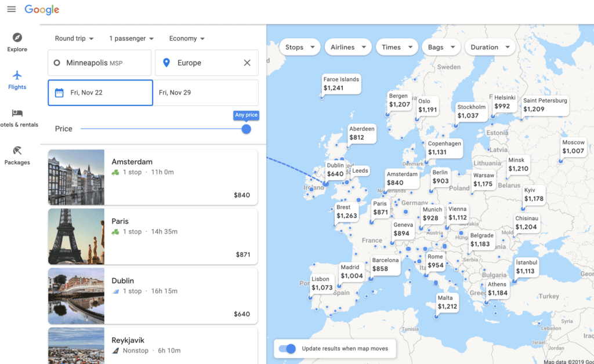Open the Round trip selector
594x364 pixels.
pos(74,38)
